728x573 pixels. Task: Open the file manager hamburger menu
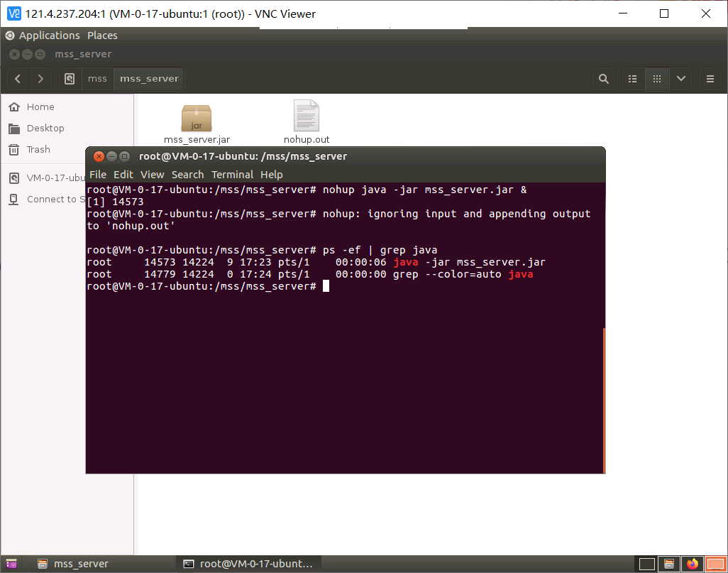click(710, 79)
